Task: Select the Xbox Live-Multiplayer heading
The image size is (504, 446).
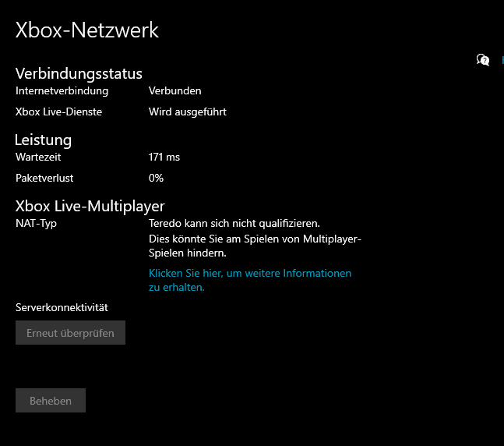Action: (x=90, y=206)
